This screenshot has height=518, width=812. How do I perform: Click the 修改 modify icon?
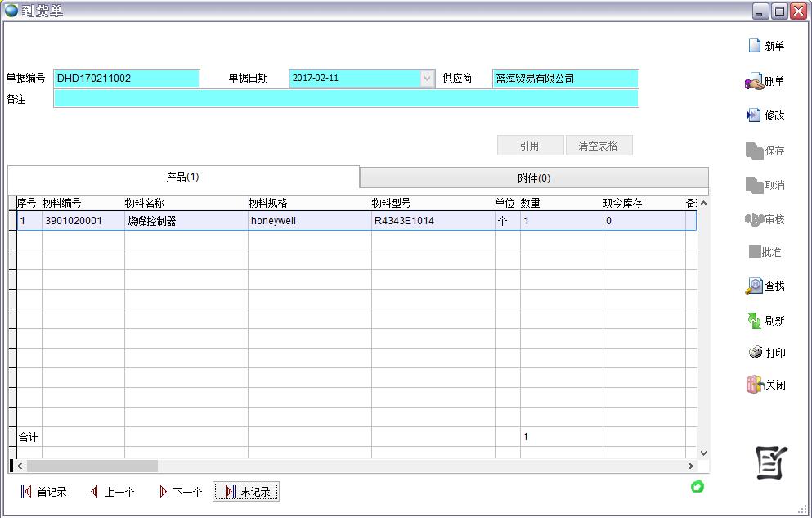[x=765, y=115]
